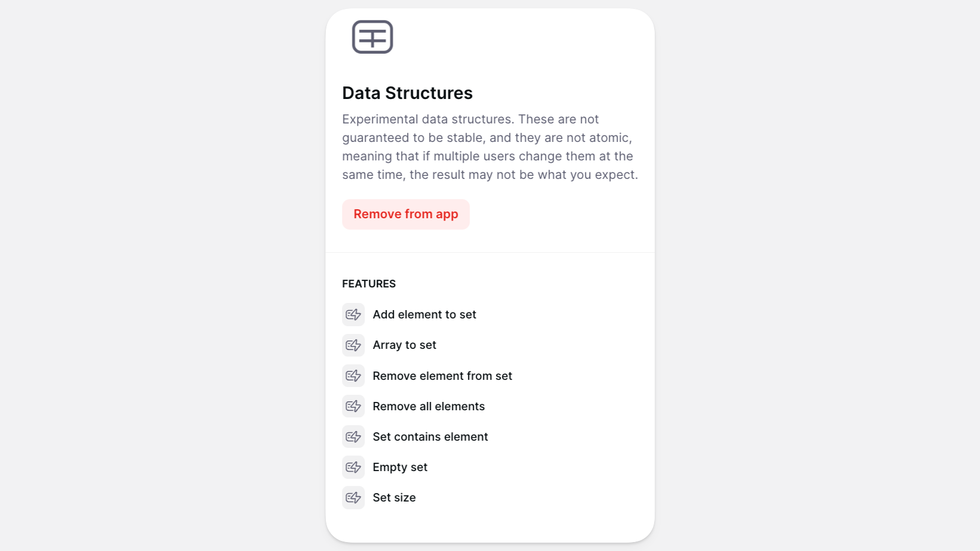Click the Data Structures app logo icon
This screenshot has height=551, width=980.
pos(372,37)
